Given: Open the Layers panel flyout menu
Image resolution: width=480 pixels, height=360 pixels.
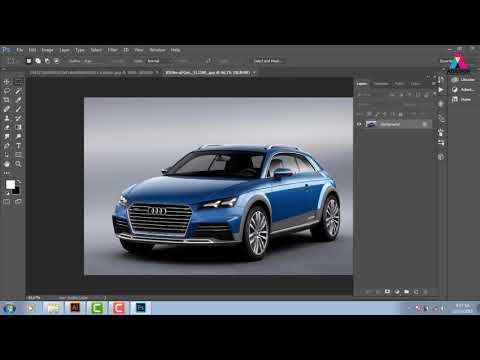Looking at the screenshot, I should point(434,83).
